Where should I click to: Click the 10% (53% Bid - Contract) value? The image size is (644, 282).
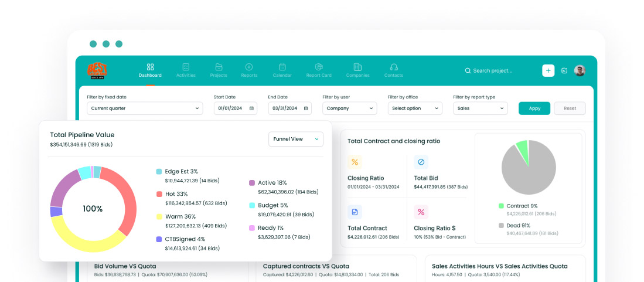click(440, 237)
